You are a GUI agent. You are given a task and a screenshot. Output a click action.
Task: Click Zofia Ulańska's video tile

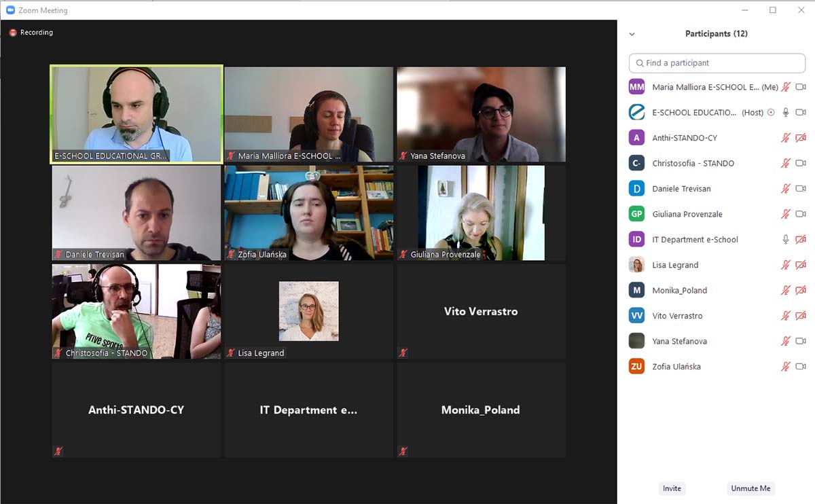tap(309, 213)
